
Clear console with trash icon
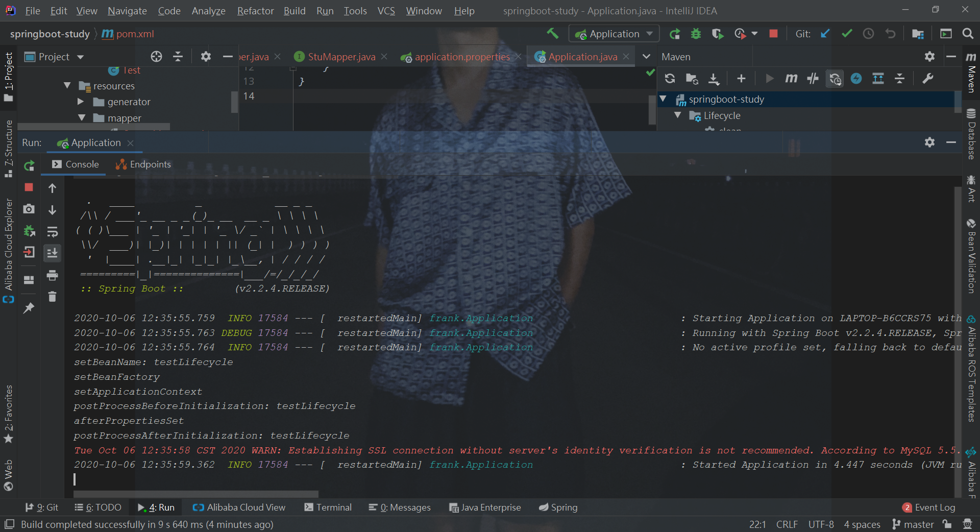click(52, 297)
